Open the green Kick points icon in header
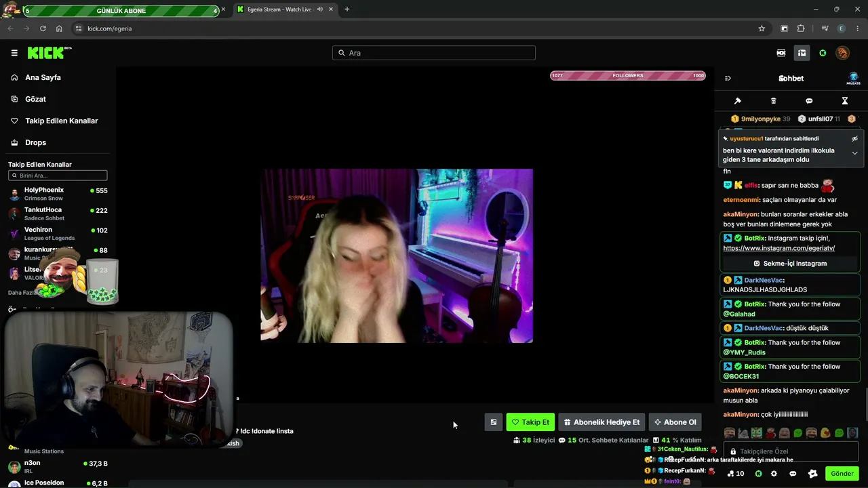The height and width of the screenshot is (488, 868). coord(823,53)
